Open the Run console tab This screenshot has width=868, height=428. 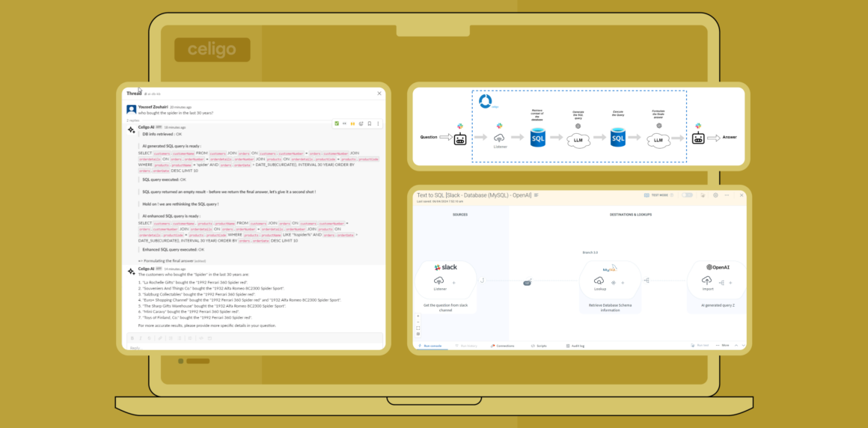pyautogui.click(x=430, y=346)
